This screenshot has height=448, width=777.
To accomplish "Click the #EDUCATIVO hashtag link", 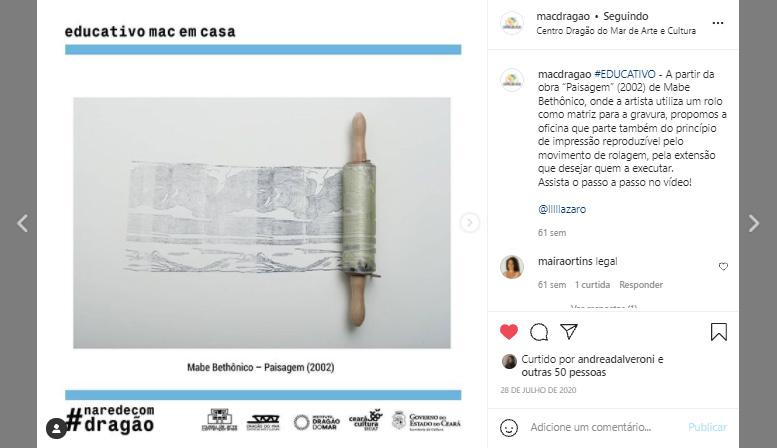I will [624, 74].
